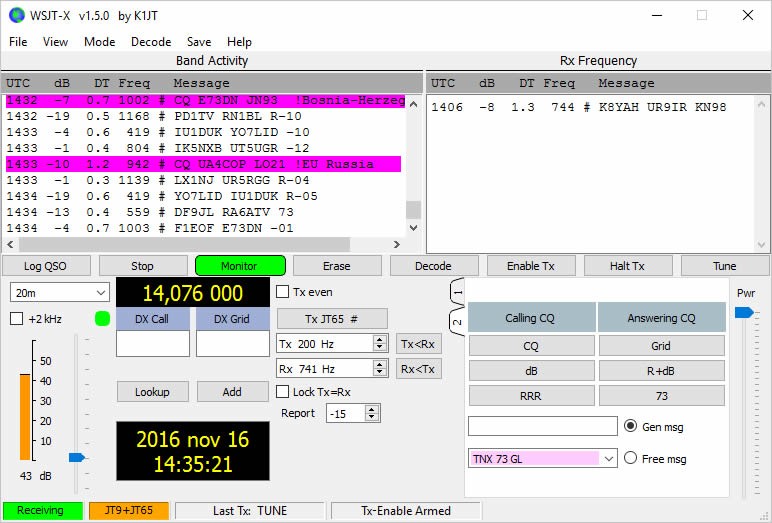Click the DX Grid input field
Screen dimensions: 772x523
click(x=232, y=343)
